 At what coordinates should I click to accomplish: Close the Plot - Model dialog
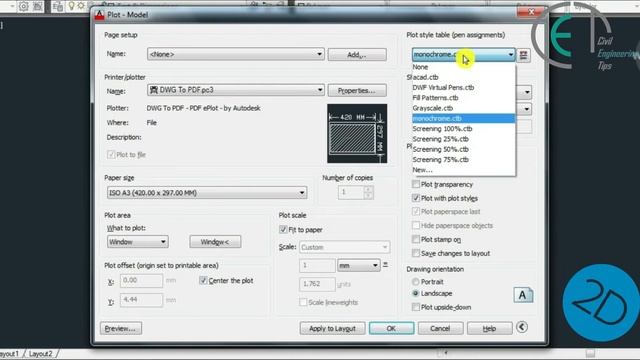tap(531, 12)
